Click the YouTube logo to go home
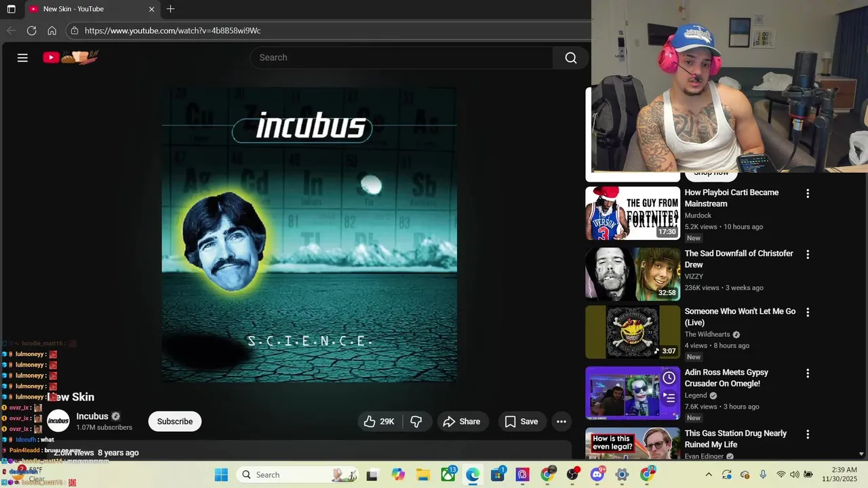The height and width of the screenshot is (488, 868). click(x=71, y=58)
